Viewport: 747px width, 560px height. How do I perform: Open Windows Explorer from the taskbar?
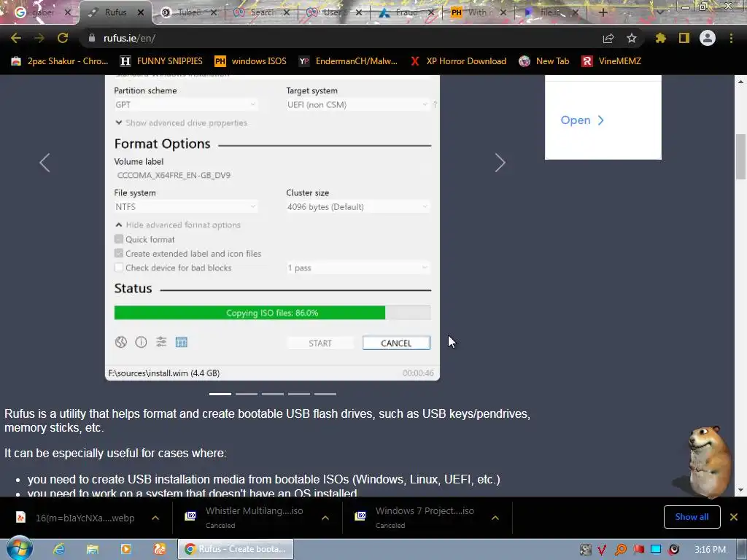point(93,549)
